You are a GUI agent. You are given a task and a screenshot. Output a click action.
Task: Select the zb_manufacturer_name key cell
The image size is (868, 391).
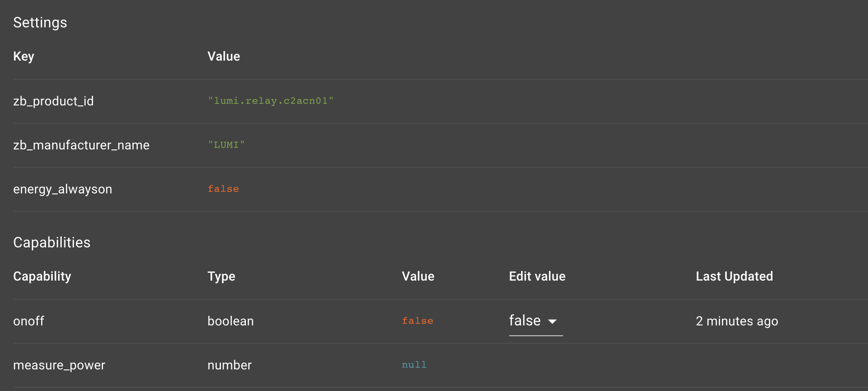pos(81,145)
